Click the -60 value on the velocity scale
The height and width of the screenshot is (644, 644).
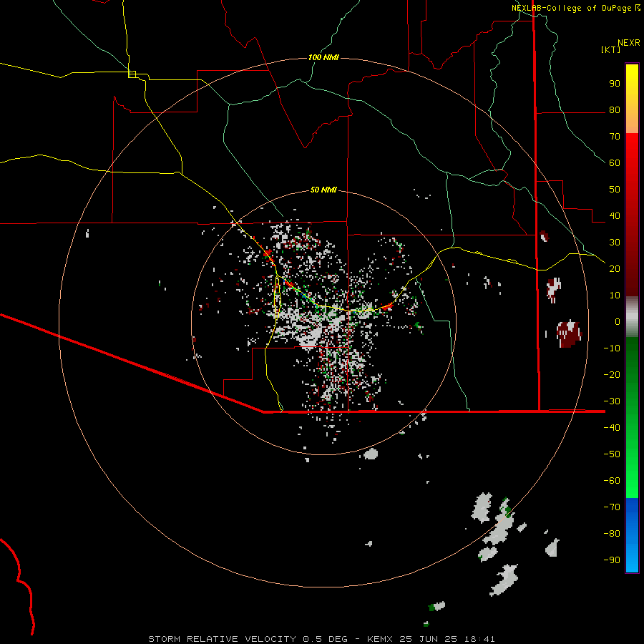click(x=612, y=481)
